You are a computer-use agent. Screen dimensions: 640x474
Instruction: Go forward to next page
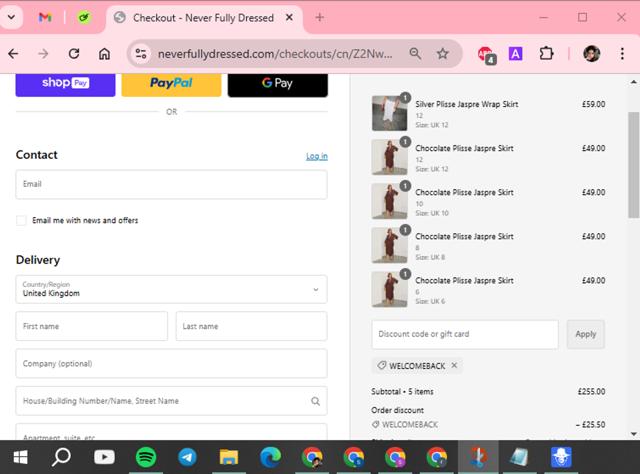click(43, 53)
